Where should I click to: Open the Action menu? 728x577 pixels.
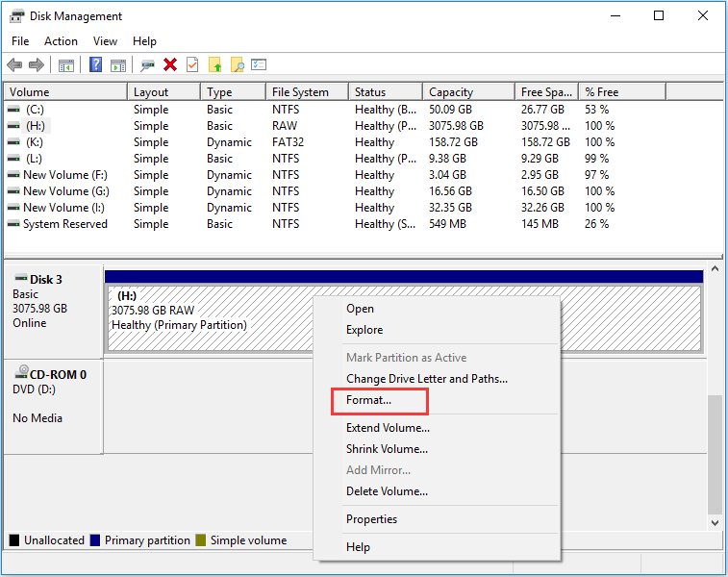point(61,41)
